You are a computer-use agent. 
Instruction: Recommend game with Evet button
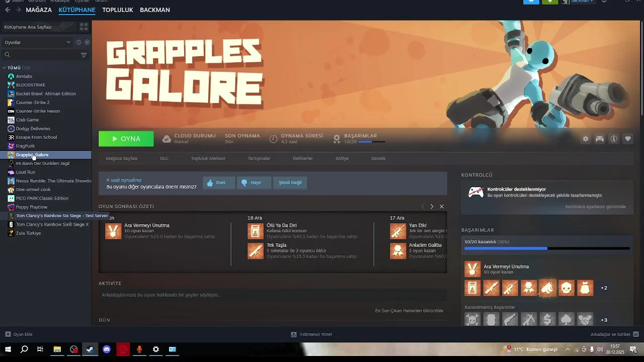tap(219, 183)
